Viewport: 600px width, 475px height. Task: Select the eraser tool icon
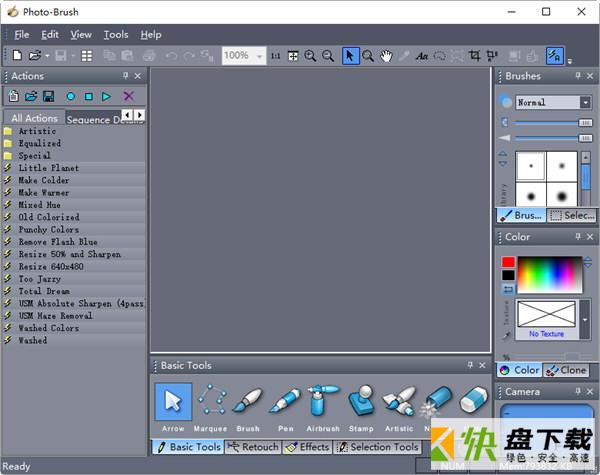(x=473, y=401)
